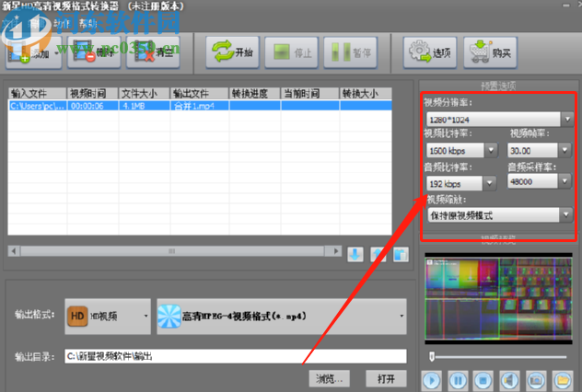The image size is (582, 392).
Task: Clear the list with the 清空 button
Action: (153, 52)
